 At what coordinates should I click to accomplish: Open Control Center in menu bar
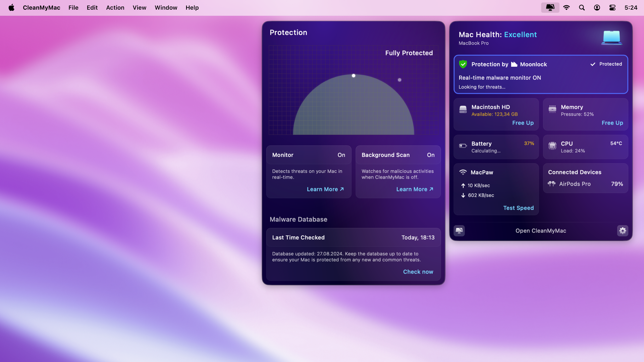pyautogui.click(x=612, y=7)
